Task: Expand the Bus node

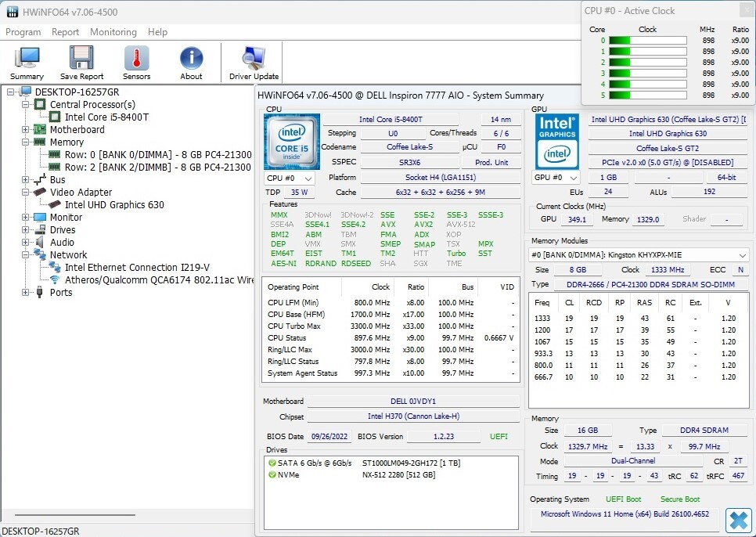Action: (x=26, y=180)
